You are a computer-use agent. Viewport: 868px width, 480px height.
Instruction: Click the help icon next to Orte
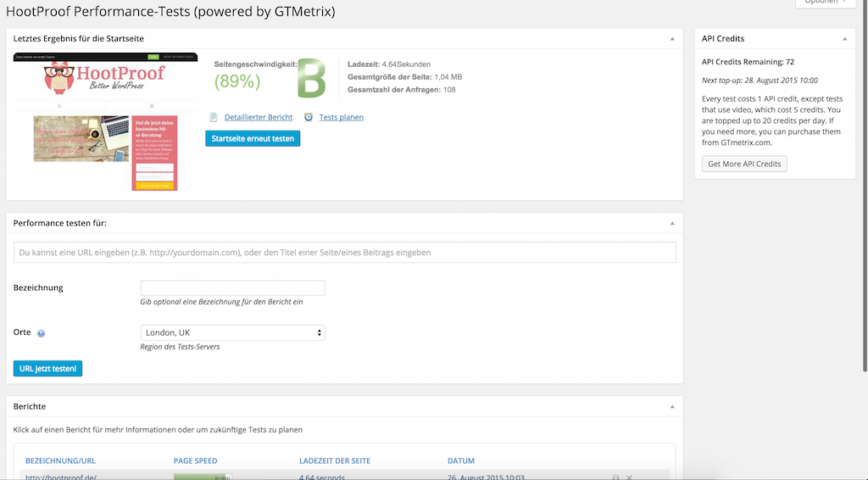(x=41, y=333)
